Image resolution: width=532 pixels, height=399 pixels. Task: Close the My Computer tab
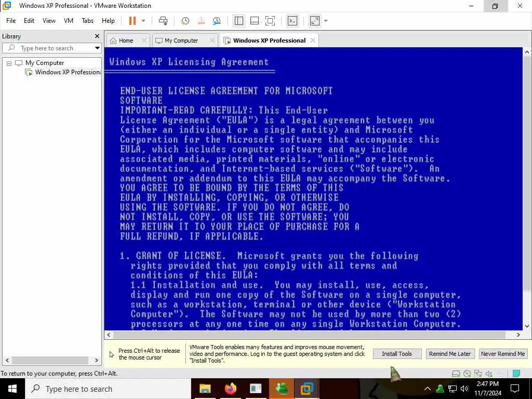pyautogui.click(x=212, y=41)
